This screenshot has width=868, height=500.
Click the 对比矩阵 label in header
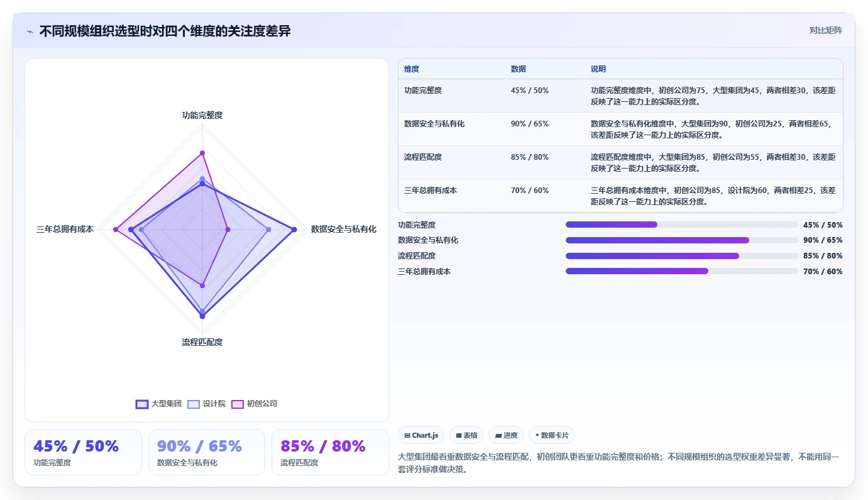pos(825,30)
